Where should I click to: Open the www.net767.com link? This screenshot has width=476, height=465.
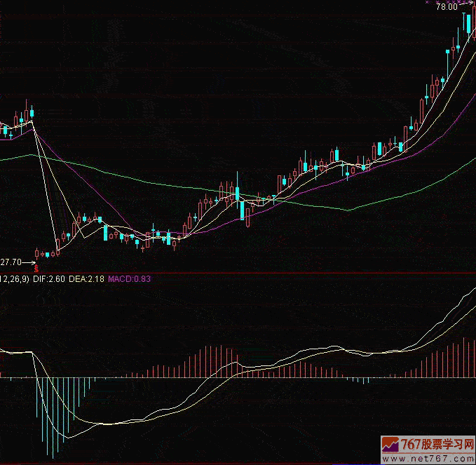pyautogui.click(x=428, y=459)
